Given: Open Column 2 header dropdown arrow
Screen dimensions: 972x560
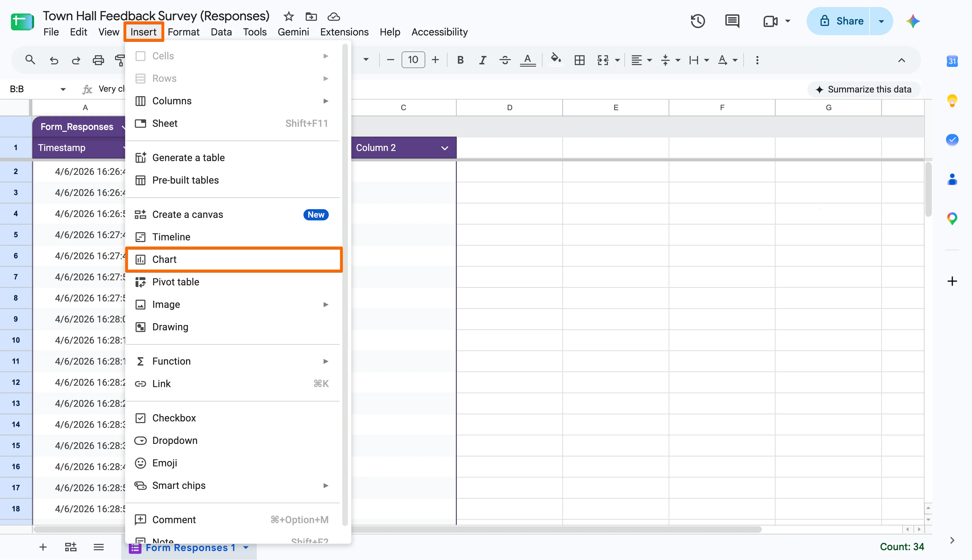Looking at the screenshot, I should click(444, 148).
